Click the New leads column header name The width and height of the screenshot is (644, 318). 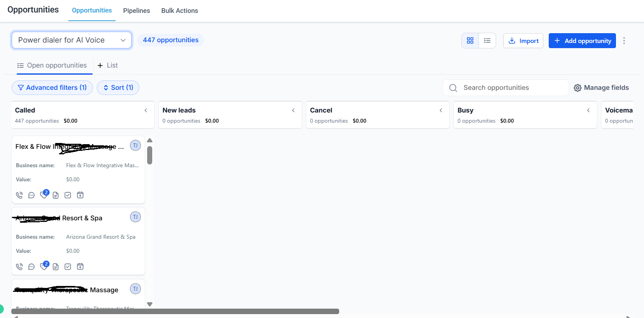click(179, 110)
